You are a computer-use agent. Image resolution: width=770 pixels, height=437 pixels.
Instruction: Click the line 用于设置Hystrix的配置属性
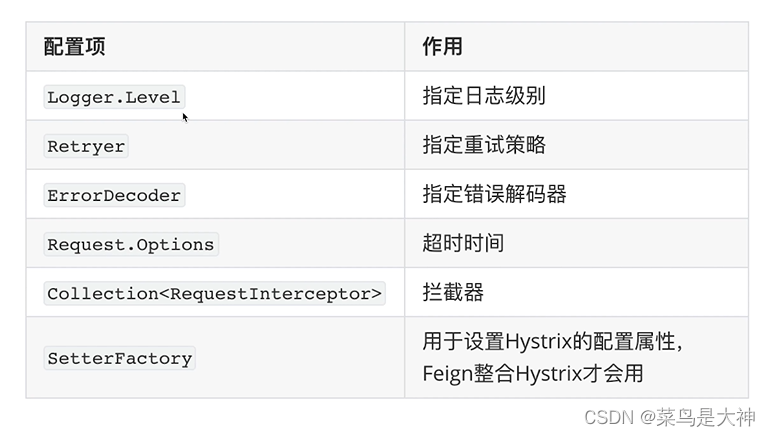pos(552,342)
